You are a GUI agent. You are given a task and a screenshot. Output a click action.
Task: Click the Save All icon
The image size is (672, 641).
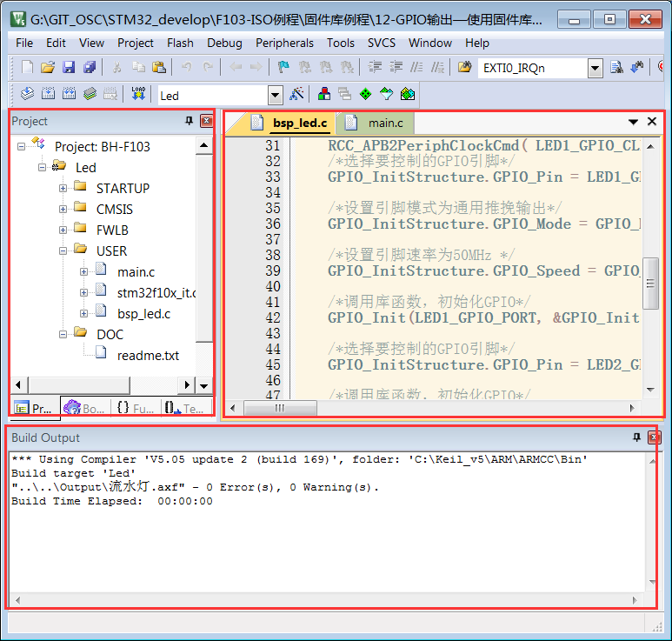click(90, 68)
